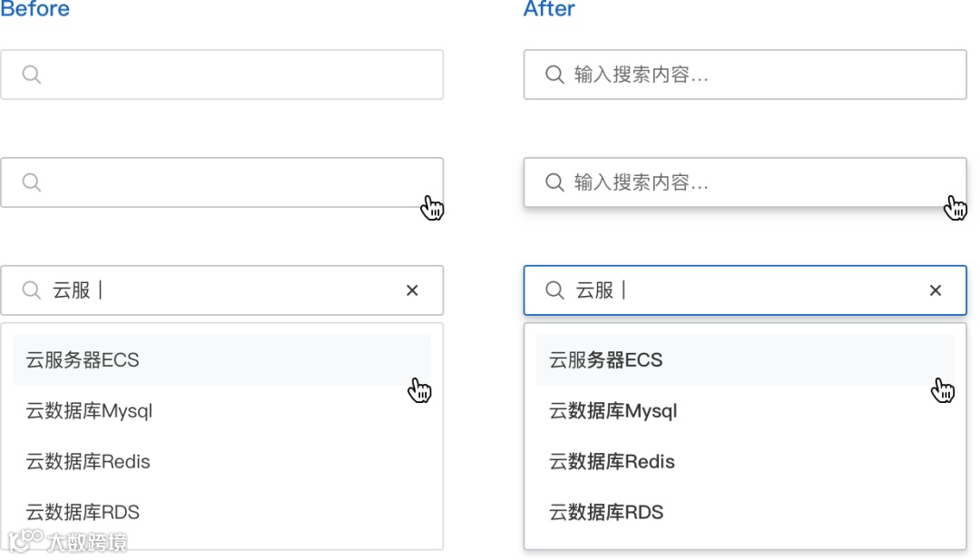980x560 pixels.
Task: Clear the search text in the After box
Action: point(936,290)
